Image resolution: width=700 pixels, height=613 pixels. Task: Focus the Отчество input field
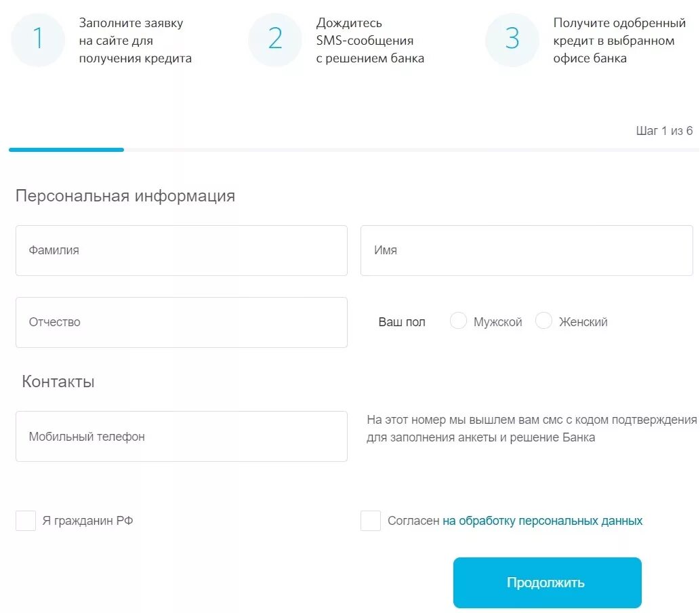(181, 322)
